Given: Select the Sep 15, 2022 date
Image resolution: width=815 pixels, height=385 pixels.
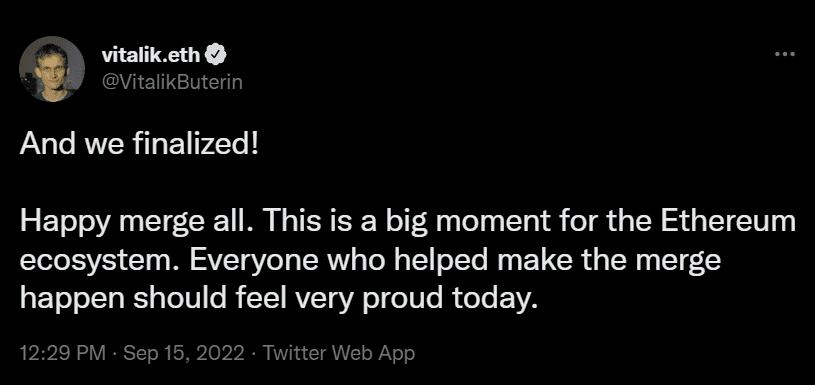Looking at the screenshot, I should 184,354.
